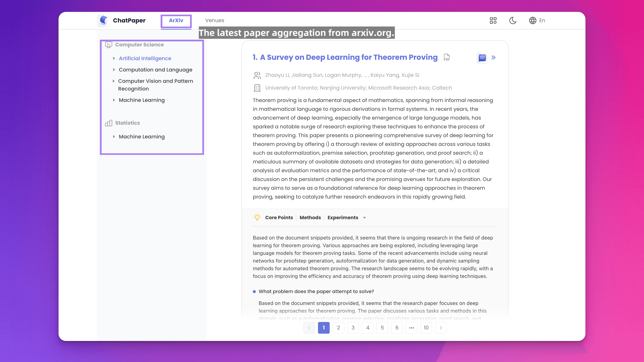Open dropdown arrow after Experiments
This screenshot has height=362, width=644.
pos(364,218)
